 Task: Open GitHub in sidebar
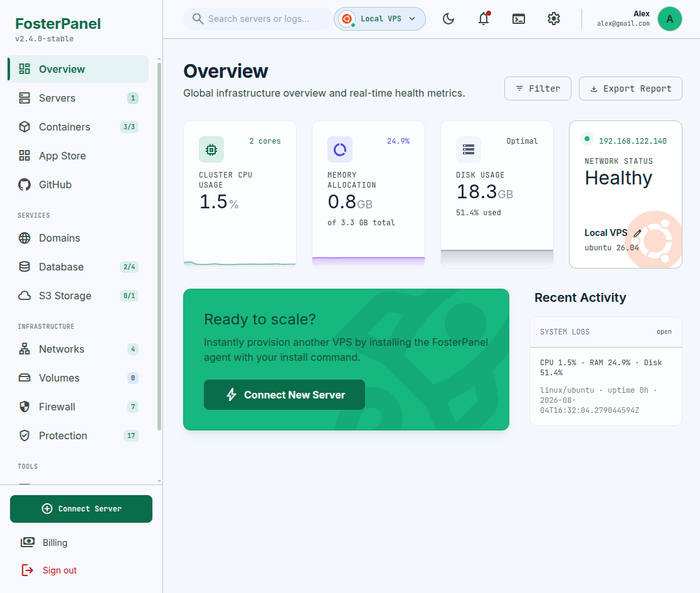pos(78,184)
